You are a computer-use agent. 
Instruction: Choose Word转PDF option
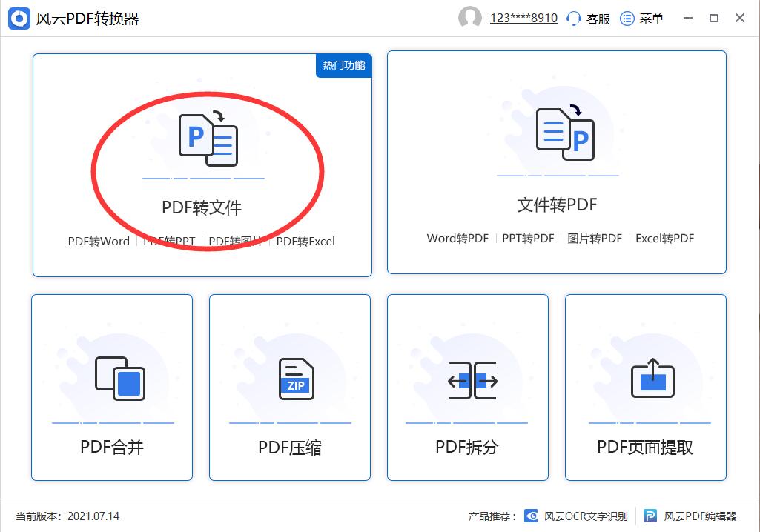[457, 239]
